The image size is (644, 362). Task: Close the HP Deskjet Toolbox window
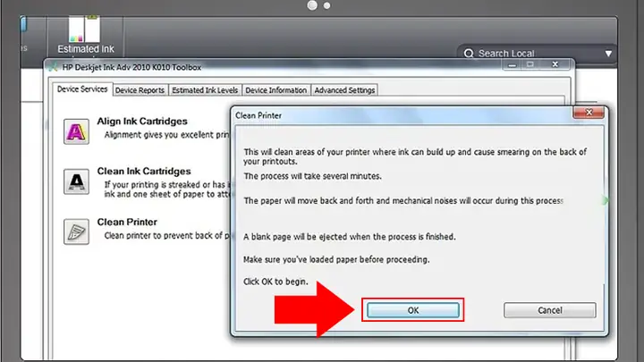coord(555,64)
